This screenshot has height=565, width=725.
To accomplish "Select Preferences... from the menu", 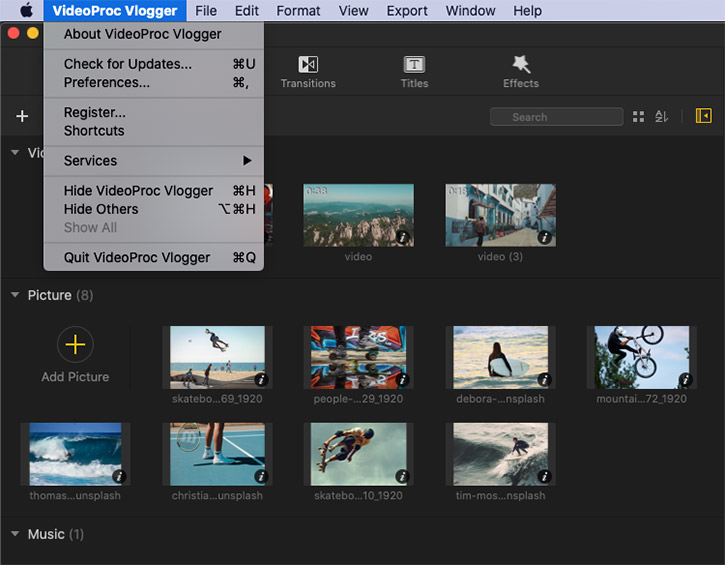I will coord(107,83).
